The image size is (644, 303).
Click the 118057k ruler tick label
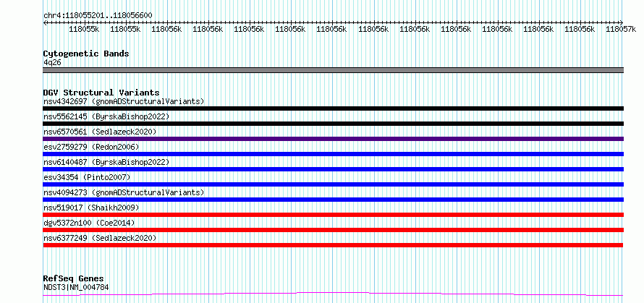pos(620,29)
